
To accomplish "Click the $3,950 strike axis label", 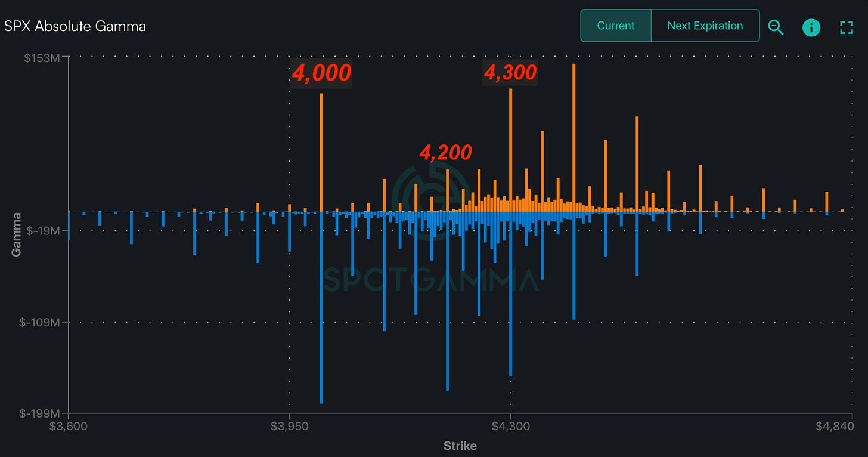I will pyautogui.click(x=290, y=427).
